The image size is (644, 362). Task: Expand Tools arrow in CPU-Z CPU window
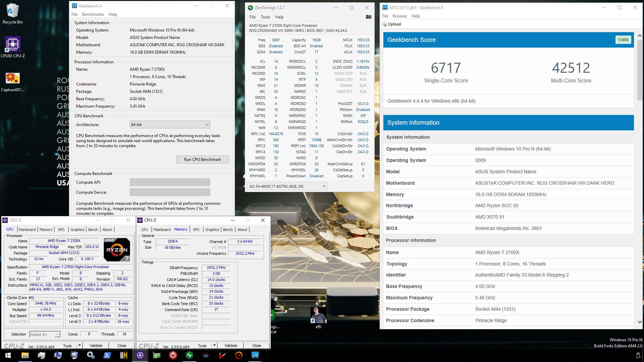pyautogui.click(x=79, y=346)
